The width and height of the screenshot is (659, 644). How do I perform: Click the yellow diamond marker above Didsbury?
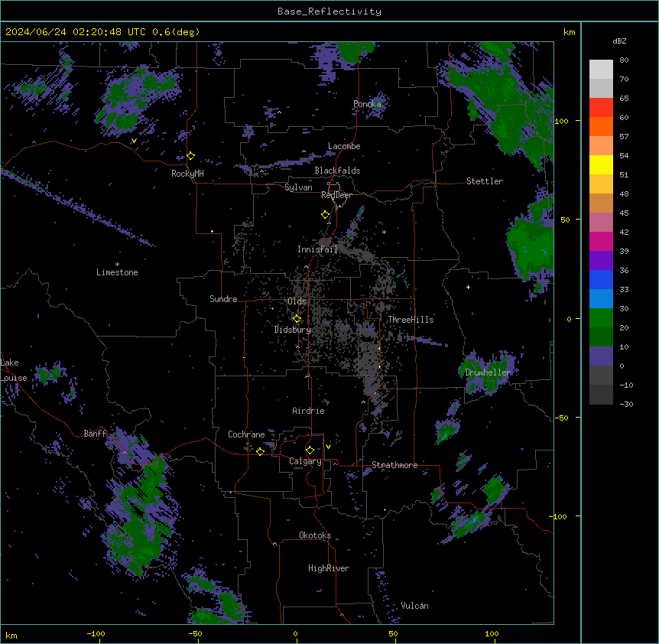coord(297,318)
